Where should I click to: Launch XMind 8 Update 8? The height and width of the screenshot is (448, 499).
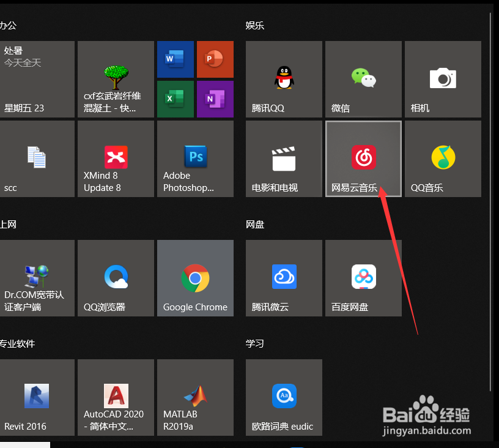(x=116, y=159)
